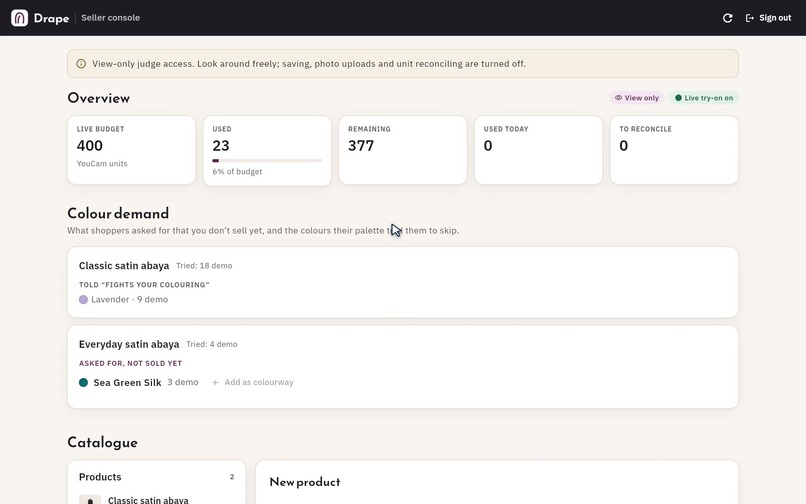Click the Drape brand name
The image size is (806, 504).
pyautogui.click(x=51, y=18)
